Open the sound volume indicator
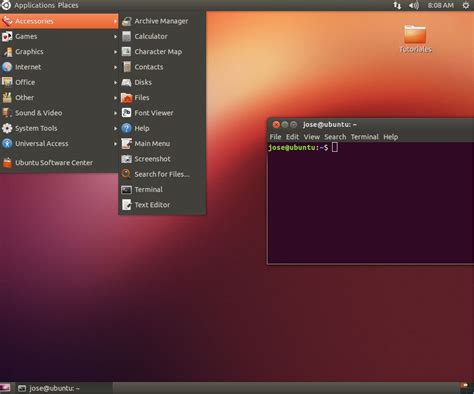474x394 pixels. coord(414,5)
